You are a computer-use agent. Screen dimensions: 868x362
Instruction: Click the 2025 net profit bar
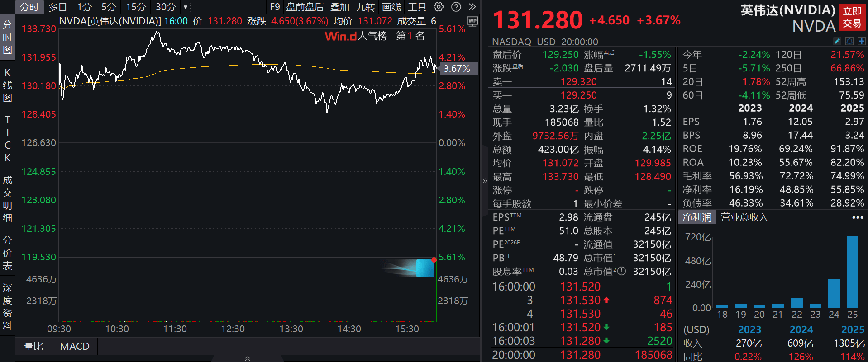pos(853,272)
